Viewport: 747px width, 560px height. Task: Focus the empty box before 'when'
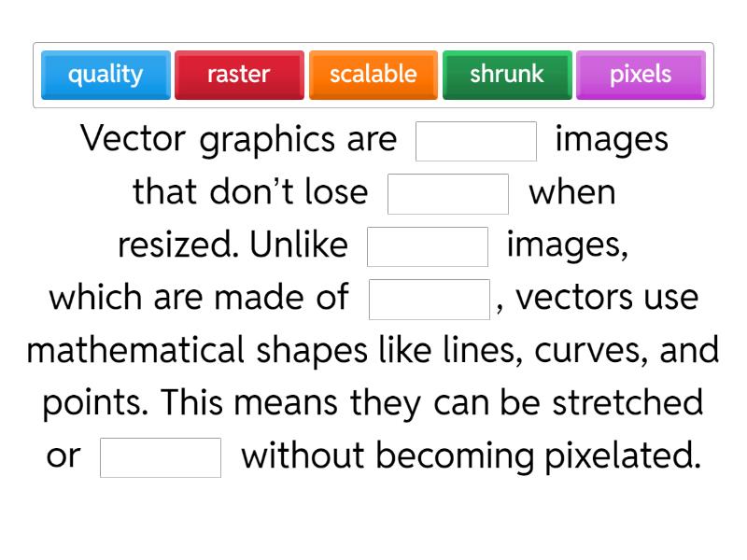[448, 194]
